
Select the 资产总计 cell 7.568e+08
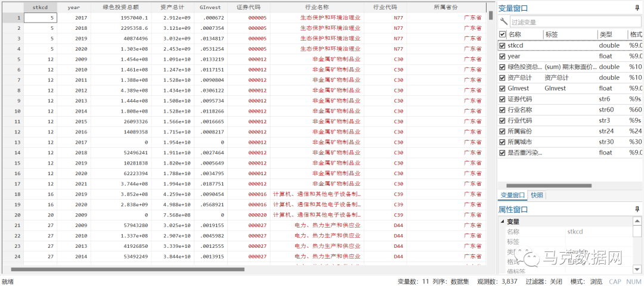pos(172,214)
